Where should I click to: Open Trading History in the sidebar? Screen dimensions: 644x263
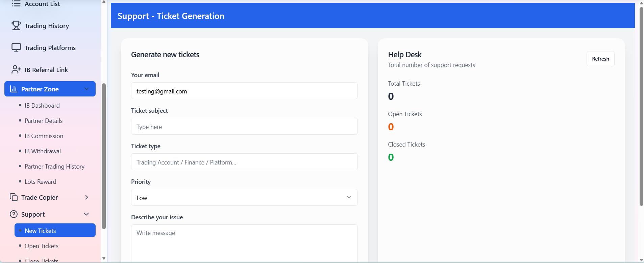[x=47, y=26]
